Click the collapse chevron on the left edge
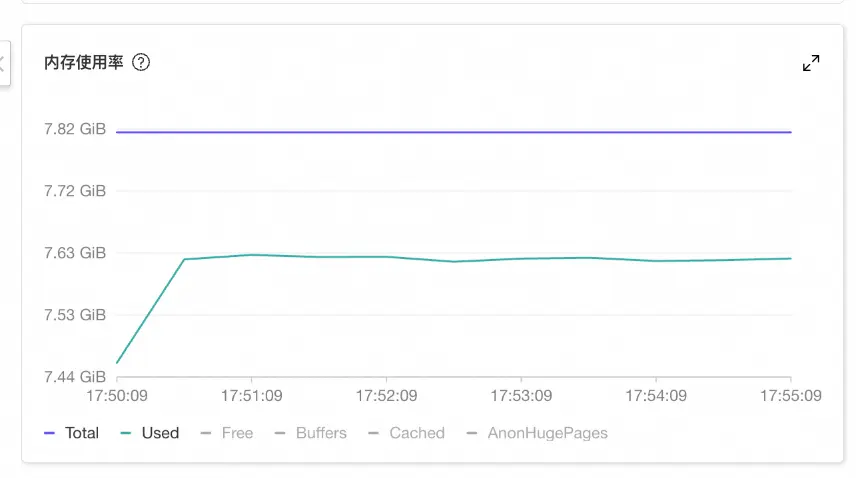 click(x=3, y=64)
